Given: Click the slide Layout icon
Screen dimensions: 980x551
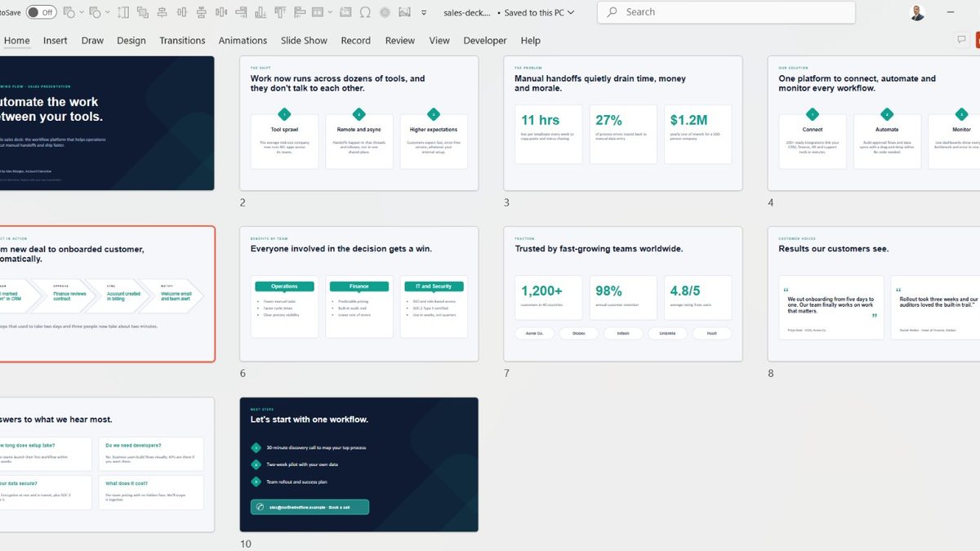Looking at the screenshot, I should (318, 12).
